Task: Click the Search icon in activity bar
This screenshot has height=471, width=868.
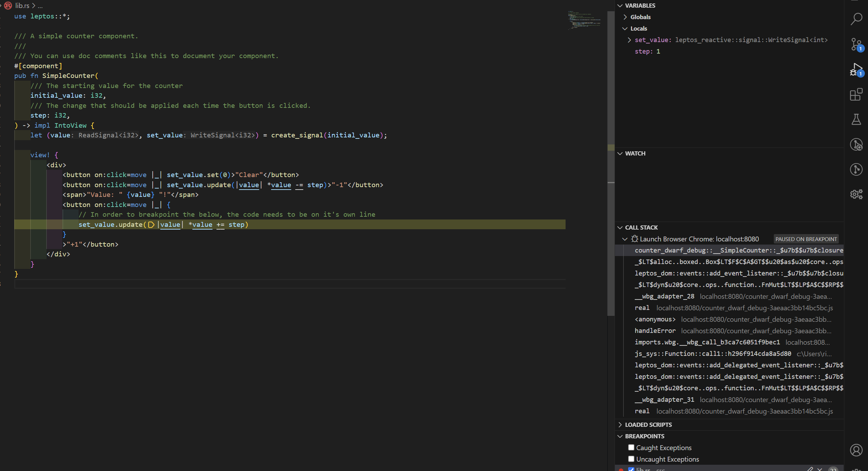Action: tap(857, 19)
